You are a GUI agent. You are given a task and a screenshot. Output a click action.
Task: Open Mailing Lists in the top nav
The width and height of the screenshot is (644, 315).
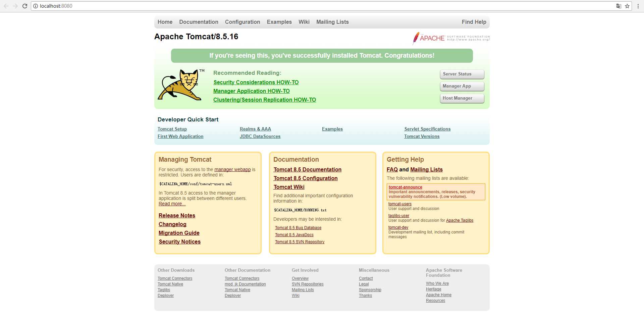(x=332, y=22)
